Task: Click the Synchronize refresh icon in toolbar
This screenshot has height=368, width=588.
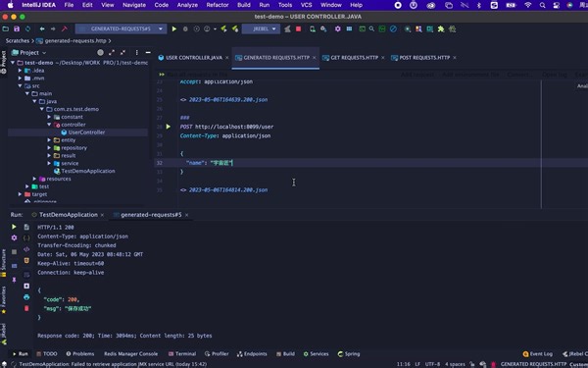Action: pos(27,28)
